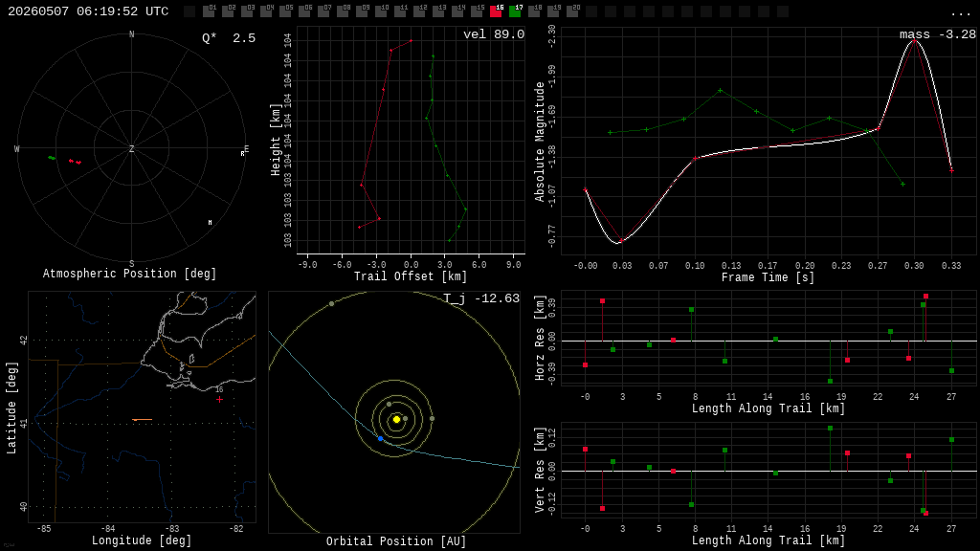The width and height of the screenshot is (980, 551).
Task: Click the orange meteor track on map
Action: pos(143,420)
